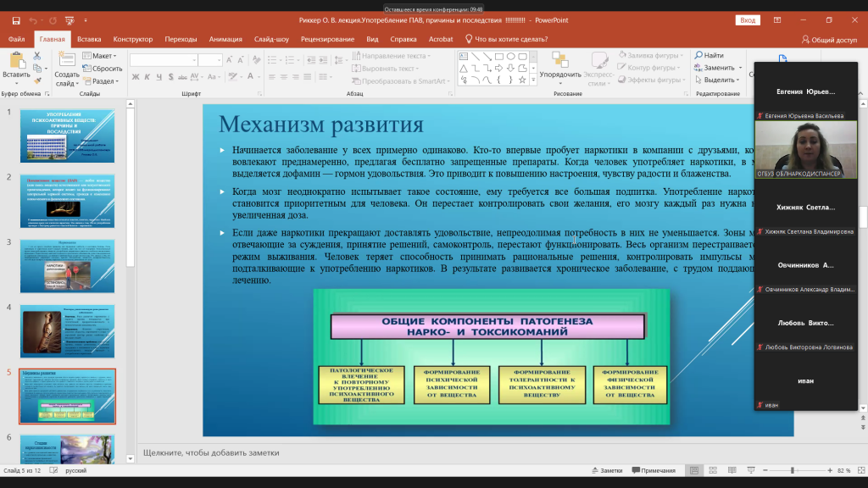Toggle text shadow (S) formatting
The height and width of the screenshot is (488, 868).
170,77
